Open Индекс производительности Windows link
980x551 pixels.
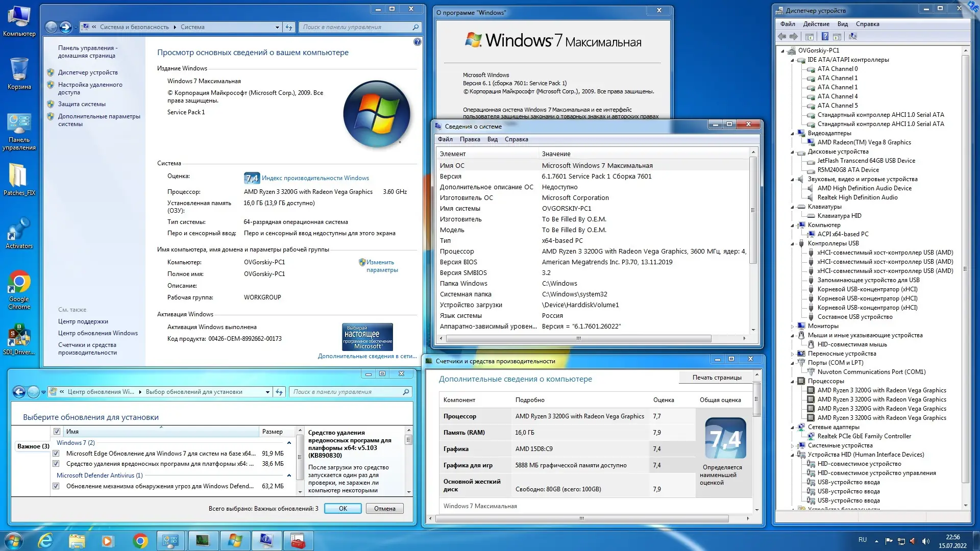[x=315, y=178]
